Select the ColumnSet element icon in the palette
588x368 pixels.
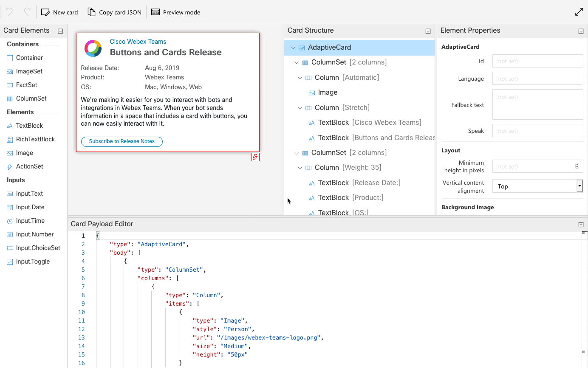pos(10,98)
